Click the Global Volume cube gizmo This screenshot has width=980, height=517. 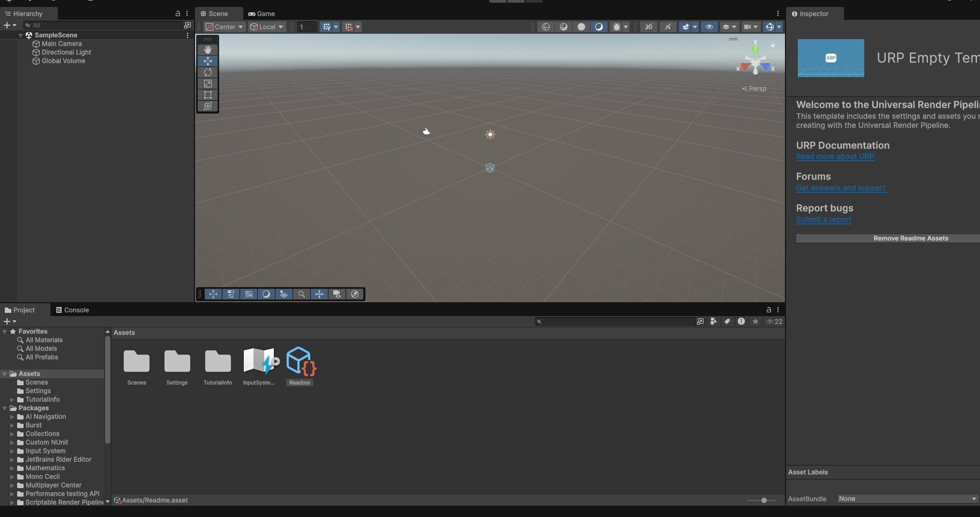click(490, 168)
